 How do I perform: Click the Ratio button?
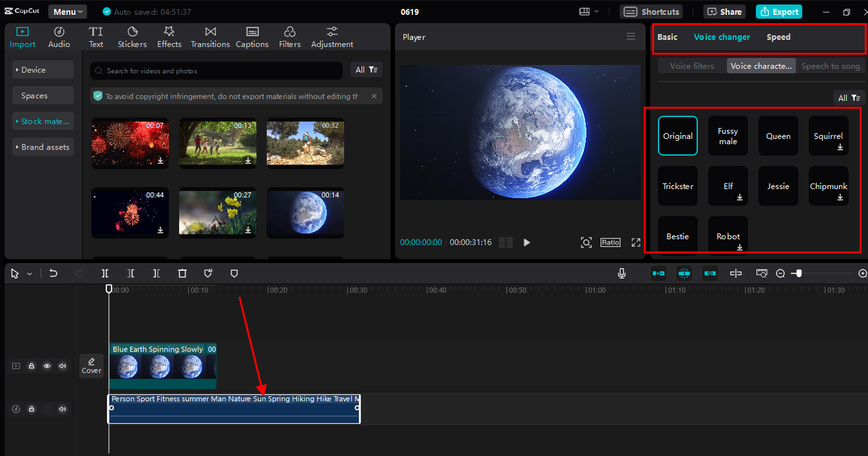click(610, 242)
